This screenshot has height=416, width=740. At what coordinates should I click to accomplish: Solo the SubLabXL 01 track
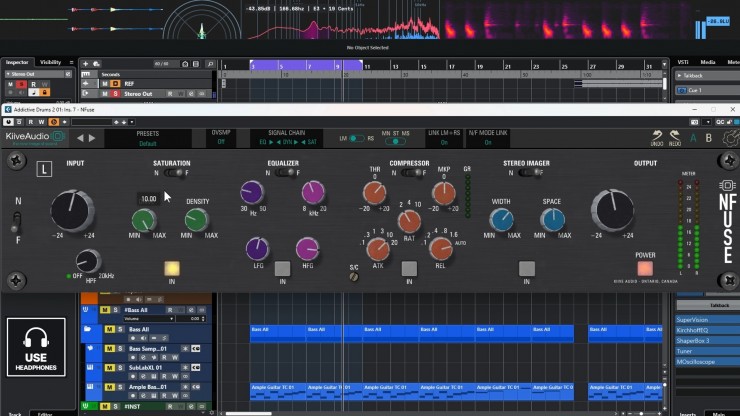120,367
